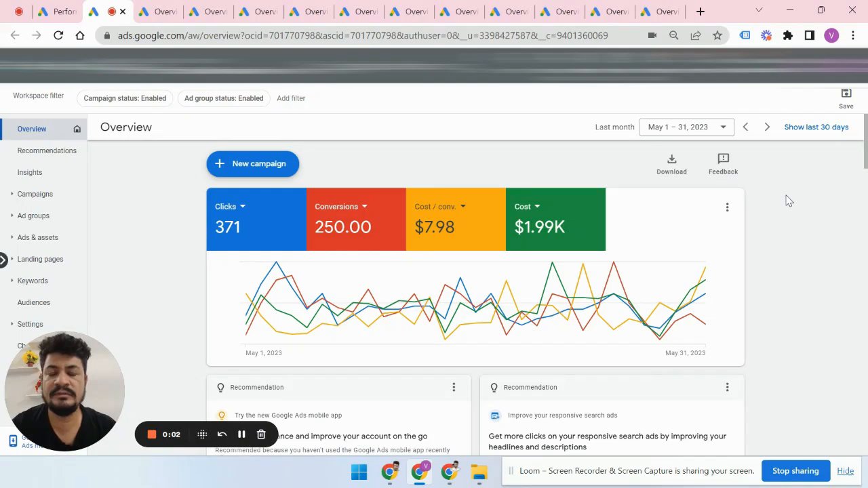The image size is (868, 488).
Task: Close the active browser tab
Action: point(123,12)
